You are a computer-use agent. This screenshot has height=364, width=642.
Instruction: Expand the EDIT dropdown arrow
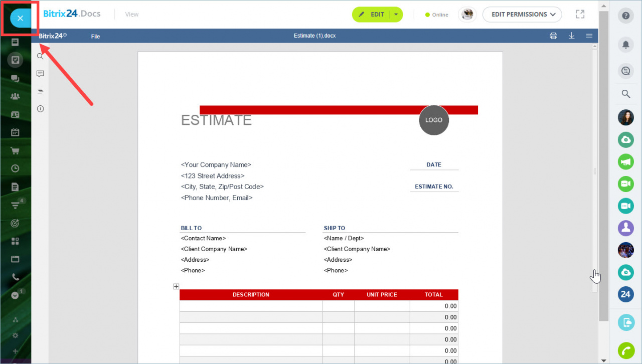(396, 15)
